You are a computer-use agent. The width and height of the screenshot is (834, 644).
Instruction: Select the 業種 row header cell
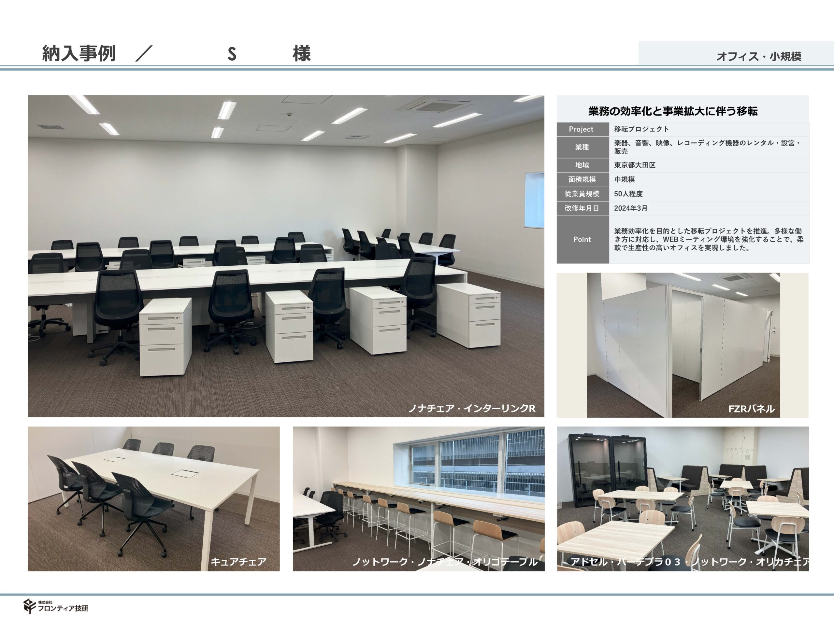click(x=582, y=147)
